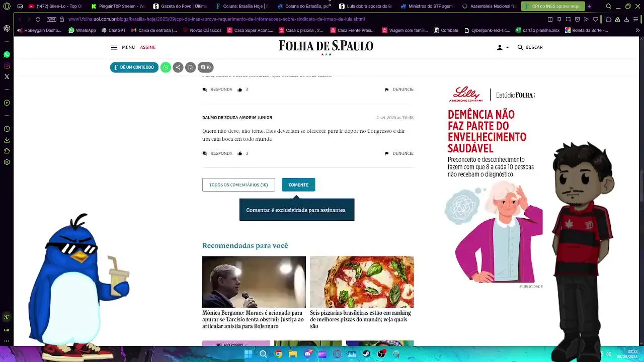Click the COMENTE button
Viewport: 644px width, 362px height.
click(298, 185)
